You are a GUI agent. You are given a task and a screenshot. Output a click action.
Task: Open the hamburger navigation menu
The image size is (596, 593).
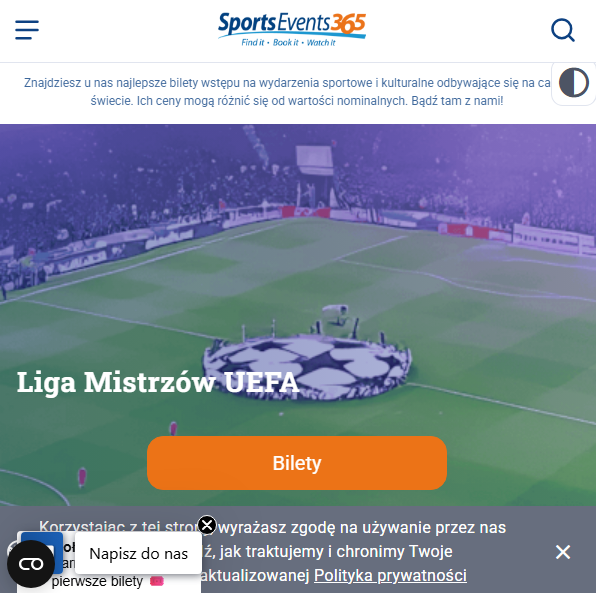tap(27, 30)
